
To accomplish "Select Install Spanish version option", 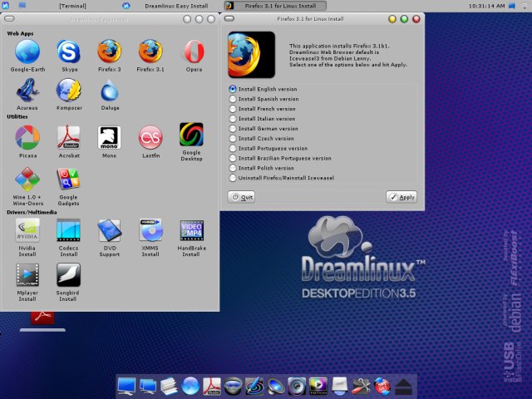I will (264, 99).
